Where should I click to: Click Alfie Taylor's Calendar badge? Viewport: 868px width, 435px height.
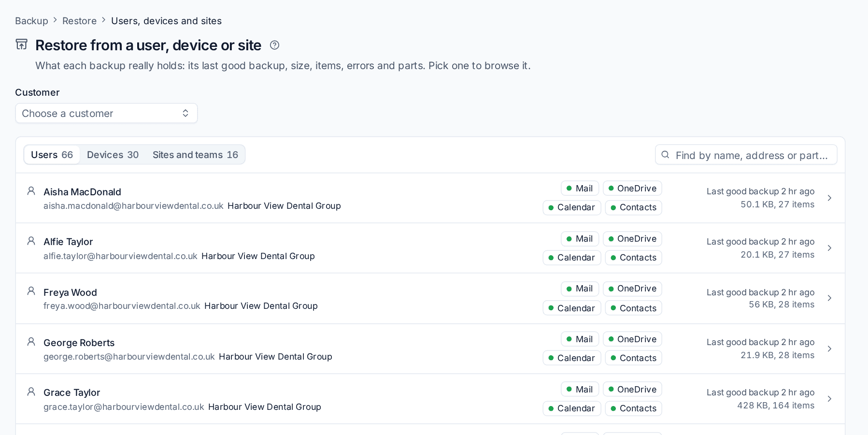pyautogui.click(x=572, y=258)
